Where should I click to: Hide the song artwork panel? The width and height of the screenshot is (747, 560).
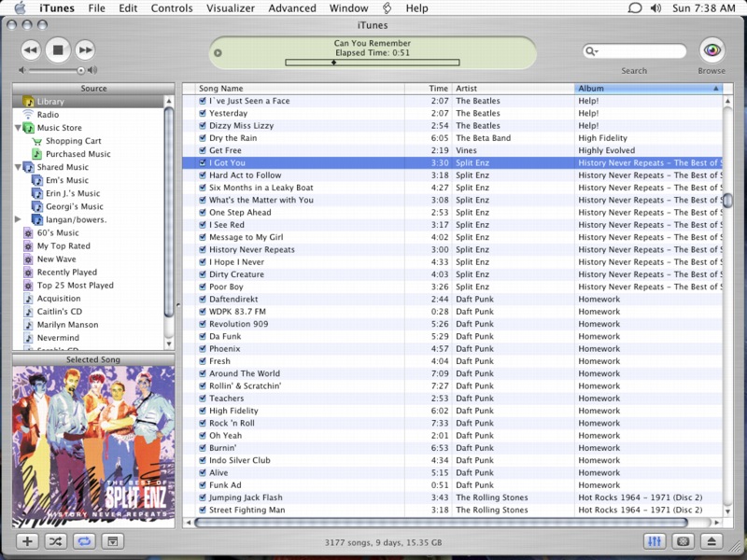(111, 541)
